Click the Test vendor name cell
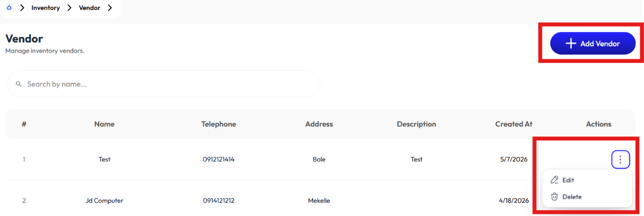Viewport: 644px width, 216px height. 104,159
